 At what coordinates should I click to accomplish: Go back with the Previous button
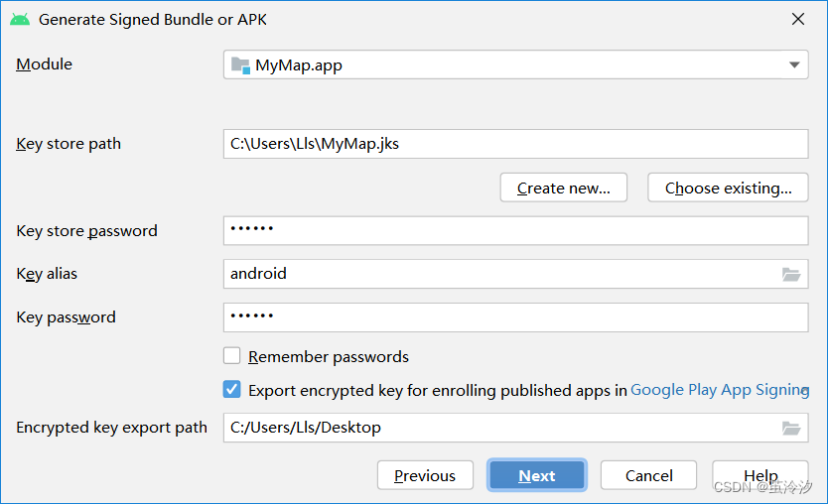[x=425, y=475]
